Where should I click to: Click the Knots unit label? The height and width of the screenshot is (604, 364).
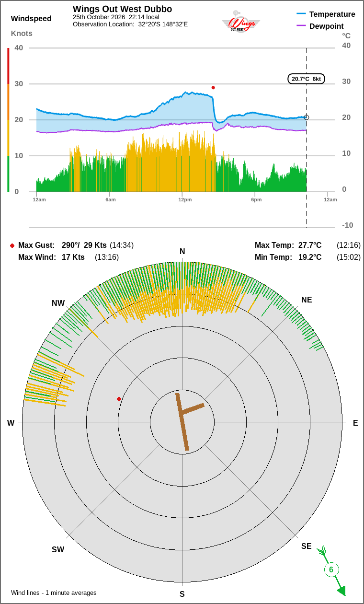(22, 33)
